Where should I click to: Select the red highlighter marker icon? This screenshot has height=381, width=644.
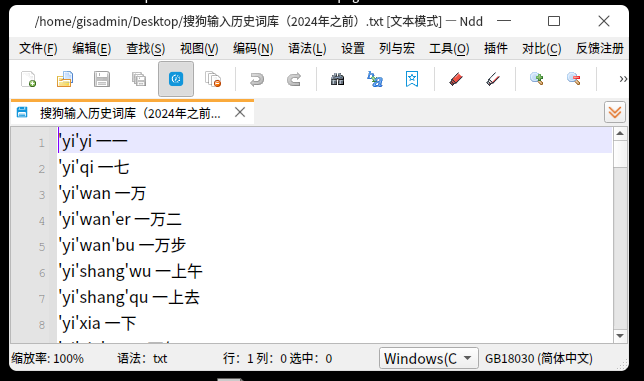(x=455, y=79)
